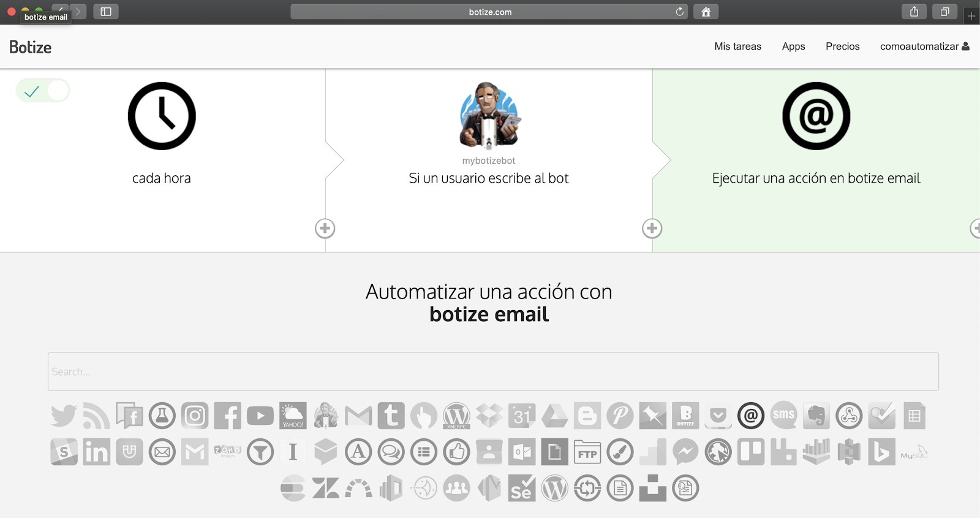Pick the Facebook Messenger icon
The image size is (980, 518).
(x=685, y=452)
